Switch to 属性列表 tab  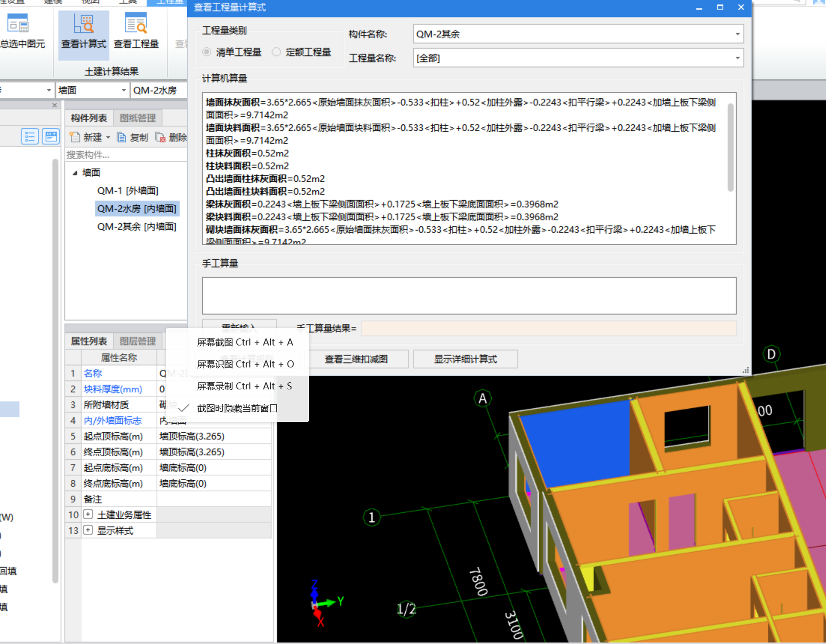(x=89, y=341)
